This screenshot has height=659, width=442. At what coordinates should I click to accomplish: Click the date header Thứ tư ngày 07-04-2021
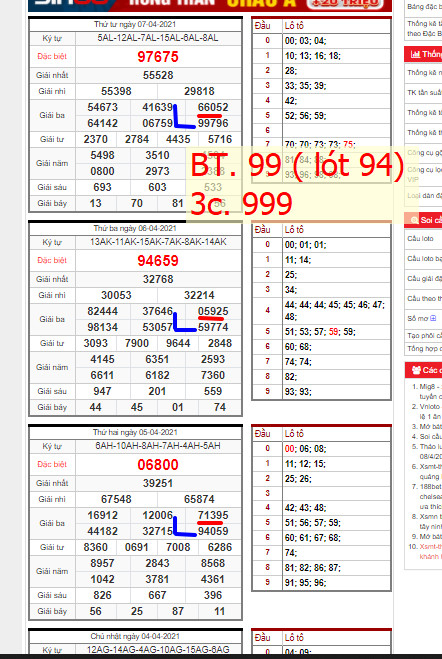(x=135, y=24)
